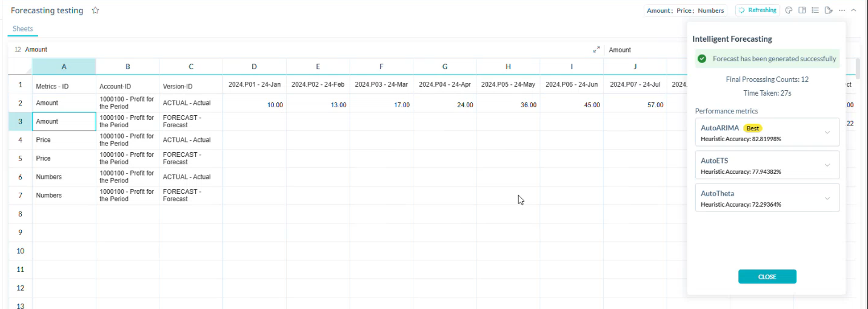The image size is (868, 309).
Task: Click the favorite star next to Forecasting testing
Action: (95, 11)
